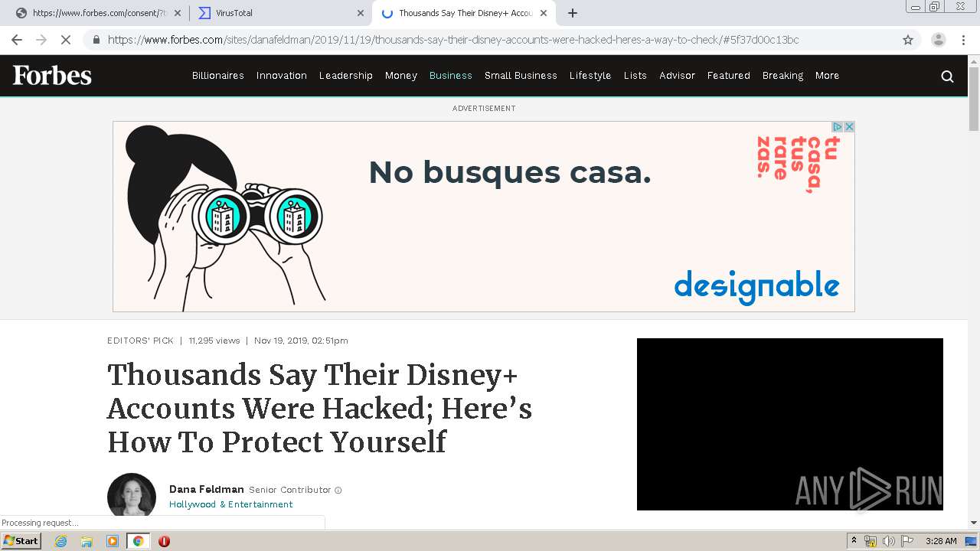Click the Dana Feldman author photo
This screenshot has width=980, height=551.
pyautogui.click(x=132, y=494)
